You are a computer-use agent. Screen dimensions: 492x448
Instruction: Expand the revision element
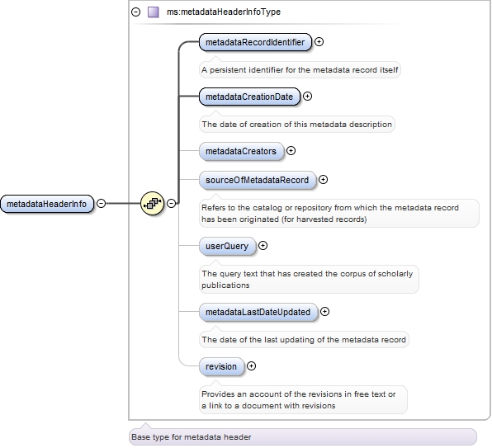tap(251, 366)
